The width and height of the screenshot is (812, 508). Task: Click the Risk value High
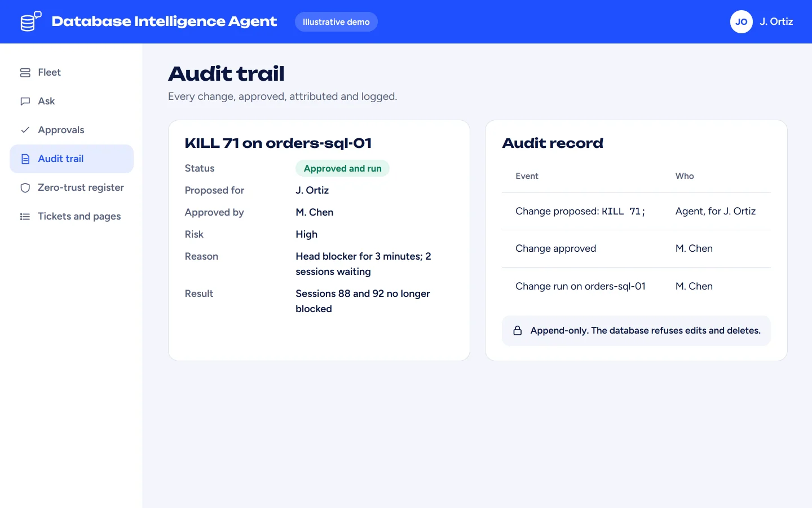pos(306,234)
